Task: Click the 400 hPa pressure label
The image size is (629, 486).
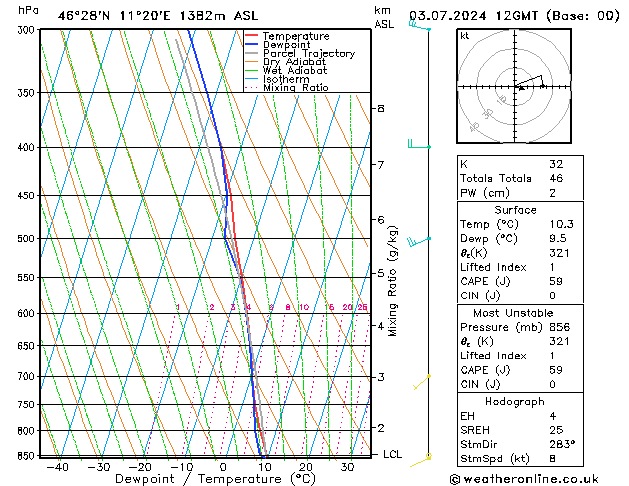Action: [28, 148]
